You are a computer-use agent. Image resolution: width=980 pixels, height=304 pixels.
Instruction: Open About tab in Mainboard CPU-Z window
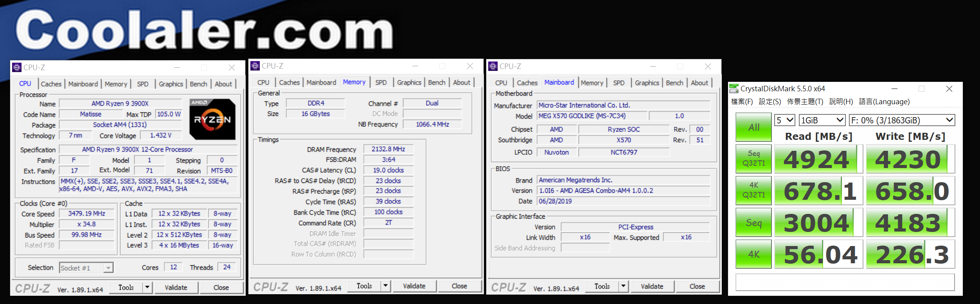(x=699, y=83)
